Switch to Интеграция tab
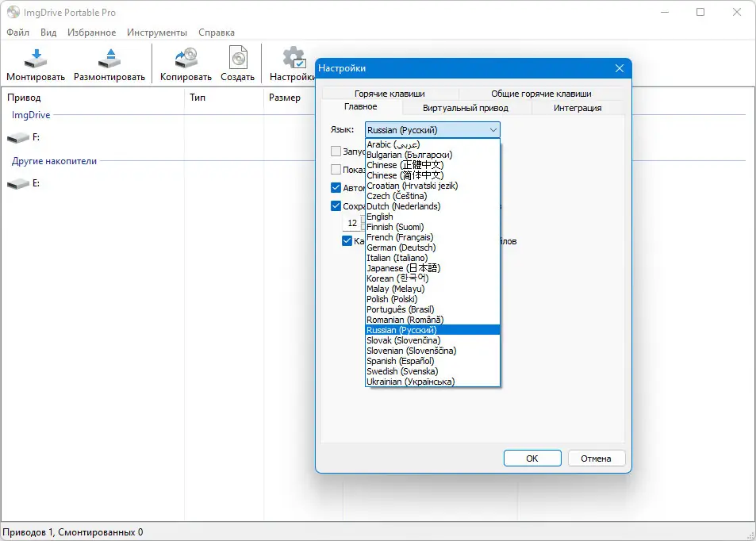The image size is (756, 541). click(578, 108)
